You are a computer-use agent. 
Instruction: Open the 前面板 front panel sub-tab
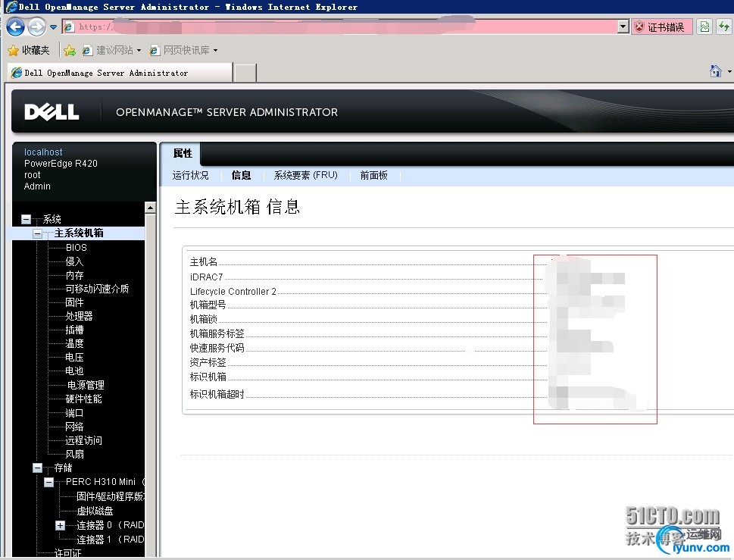[x=373, y=175]
